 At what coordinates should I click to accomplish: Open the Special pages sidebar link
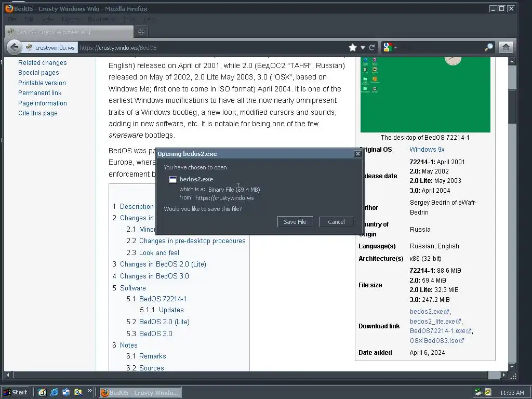pos(38,73)
